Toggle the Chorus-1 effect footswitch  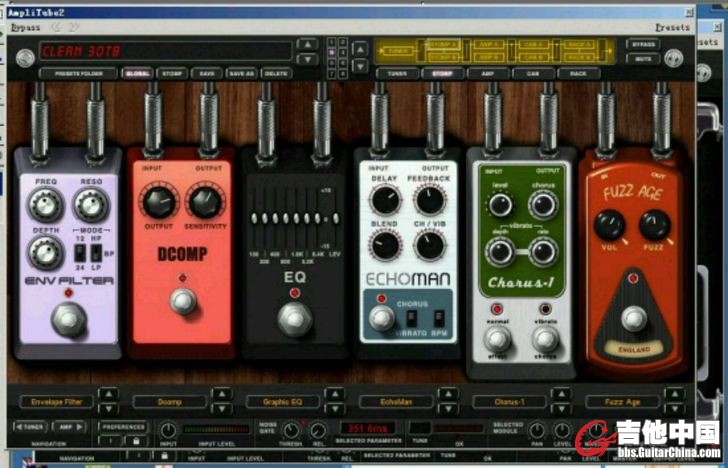coord(498,340)
